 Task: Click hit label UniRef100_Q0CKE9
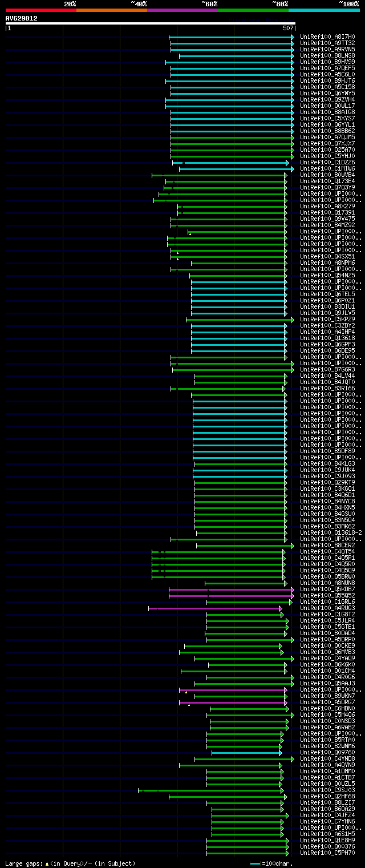[327, 646]
